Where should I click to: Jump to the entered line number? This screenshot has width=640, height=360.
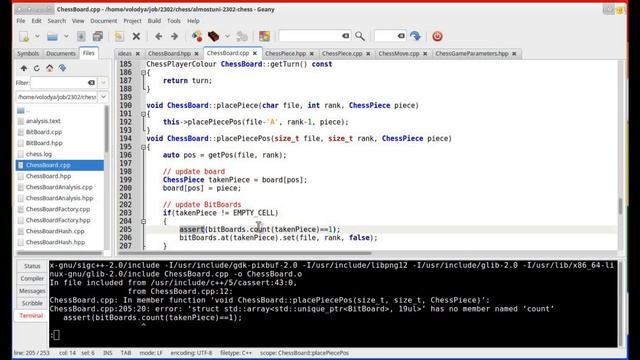click(x=416, y=36)
